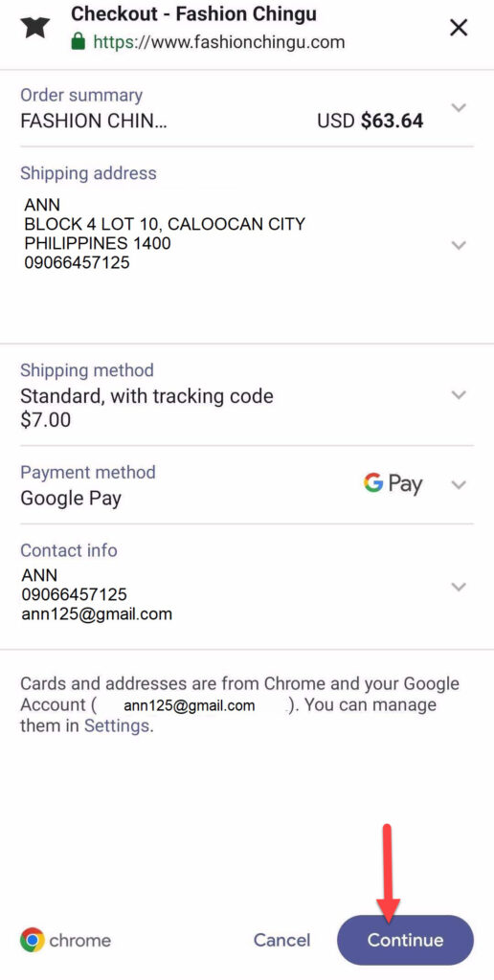Click the Chrome logo at bottom
Image resolution: width=494 pixels, height=980 pixels.
[x=32, y=940]
